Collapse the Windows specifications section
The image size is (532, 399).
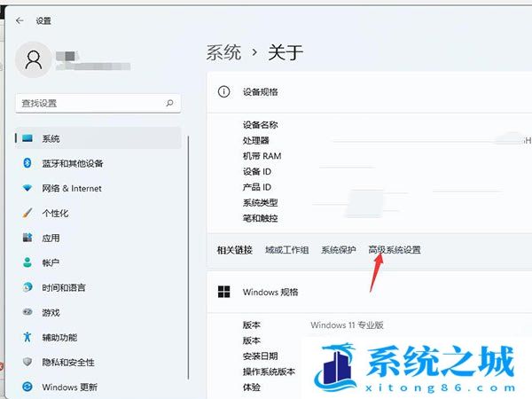(372, 292)
